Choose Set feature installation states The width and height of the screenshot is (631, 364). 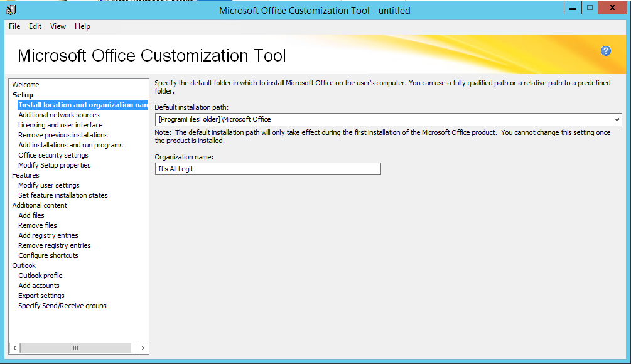click(63, 195)
